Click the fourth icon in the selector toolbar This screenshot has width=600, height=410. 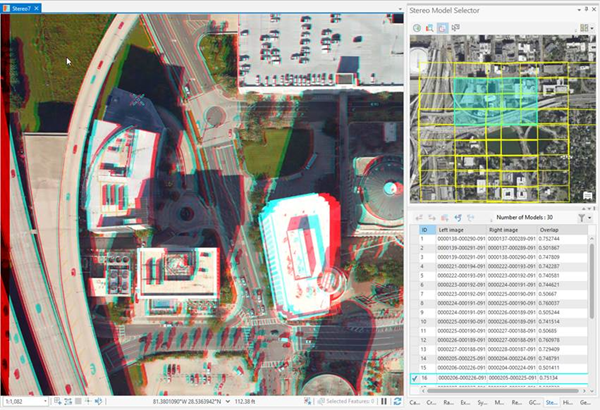[x=455, y=28]
